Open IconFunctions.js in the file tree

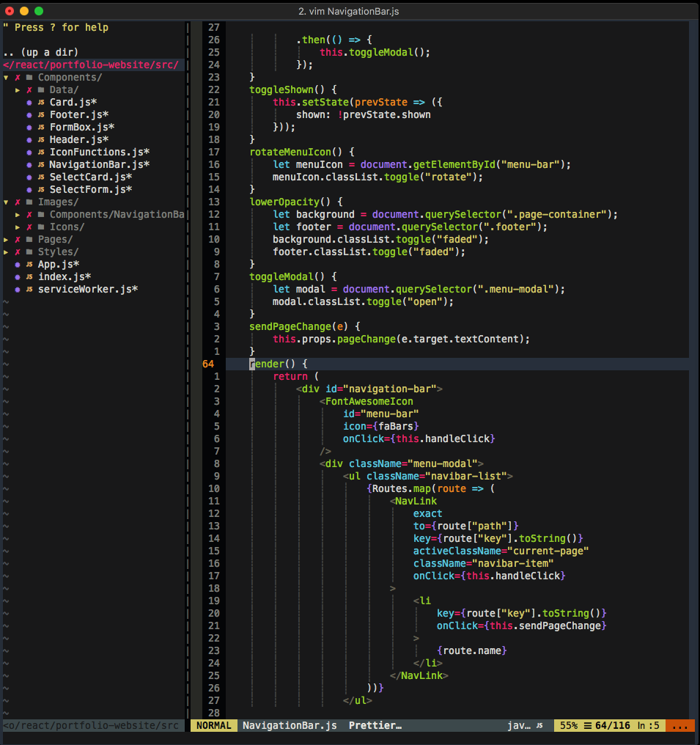pyautogui.click(x=99, y=152)
